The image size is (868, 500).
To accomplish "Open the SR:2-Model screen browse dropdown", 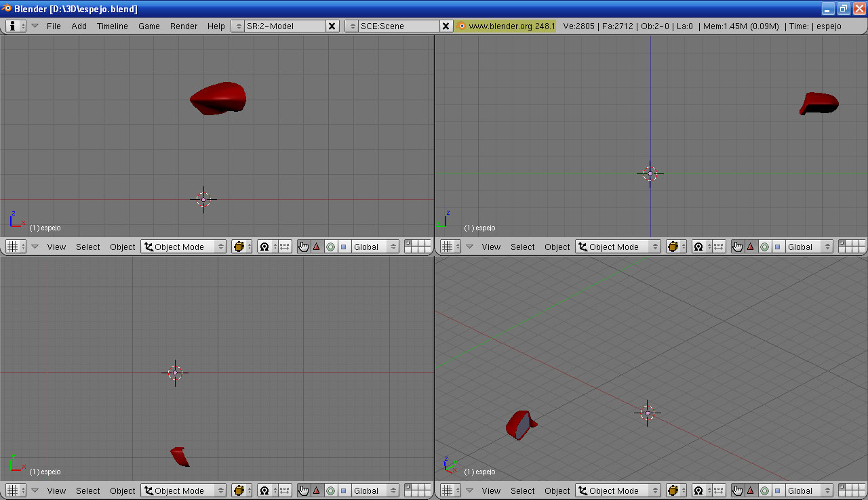I will point(238,26).
